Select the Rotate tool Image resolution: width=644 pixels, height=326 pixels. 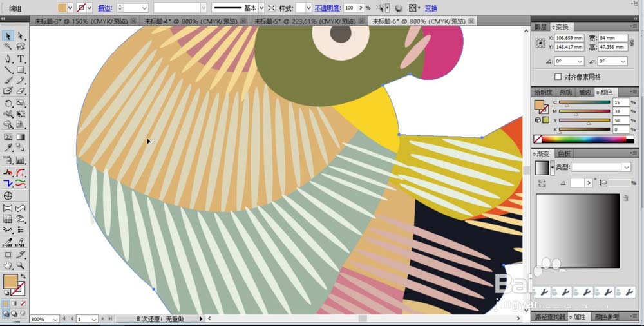coord(8,103)
